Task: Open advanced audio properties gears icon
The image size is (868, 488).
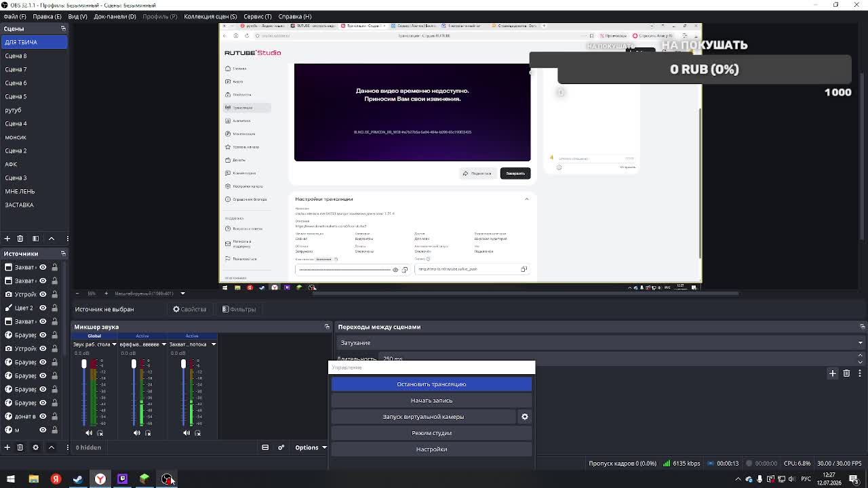Action: pos(281,447)
